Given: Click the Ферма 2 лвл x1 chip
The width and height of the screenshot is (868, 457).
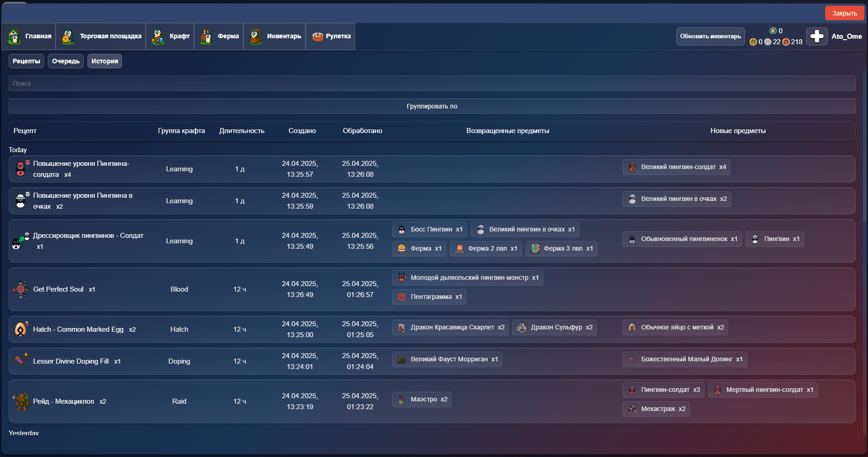Looking at the screenshot, I should tap(486, 249).
